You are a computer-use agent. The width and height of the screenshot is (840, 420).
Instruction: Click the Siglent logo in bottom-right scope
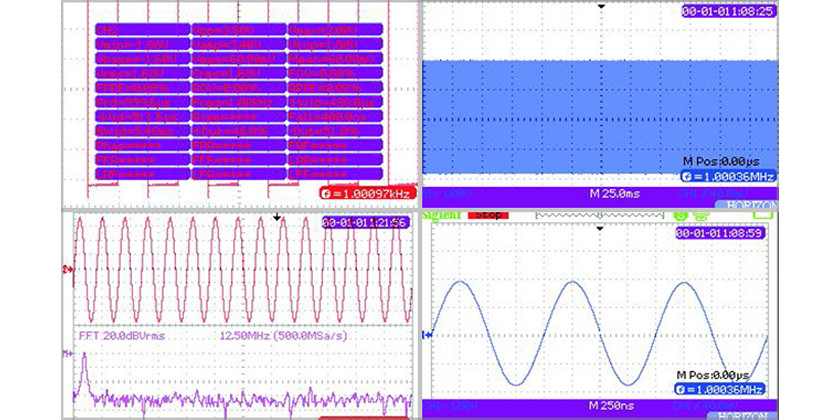443,214
